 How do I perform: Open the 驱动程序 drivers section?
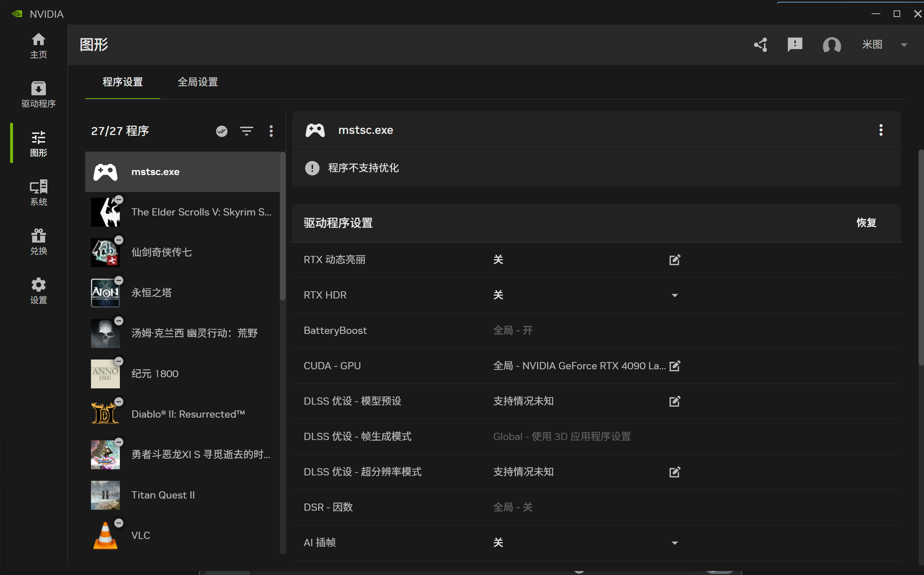38,95
